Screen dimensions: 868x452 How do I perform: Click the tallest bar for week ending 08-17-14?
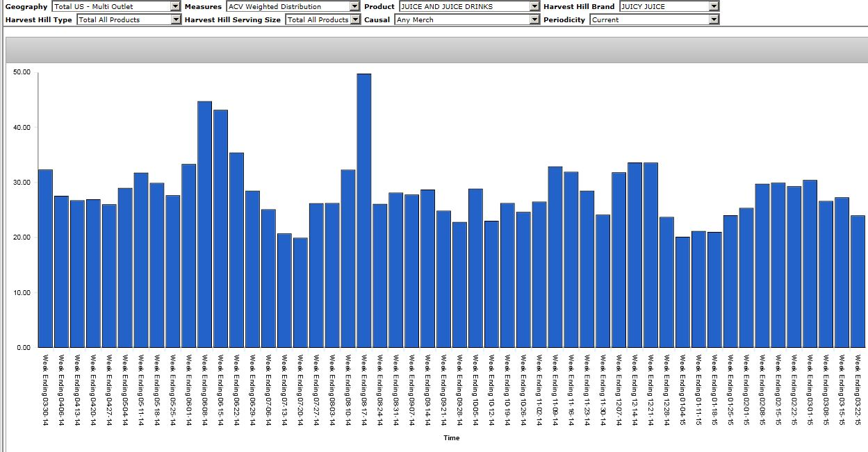(363, 210)
